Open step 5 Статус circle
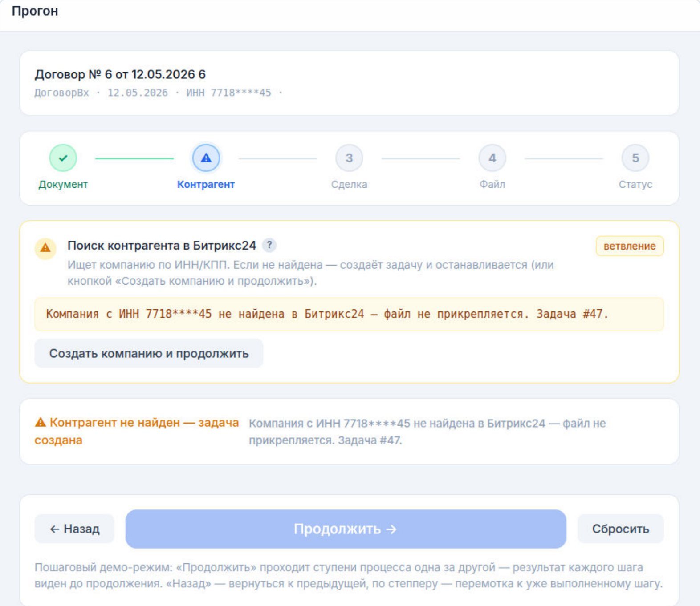700x606 pixels. 635,158
